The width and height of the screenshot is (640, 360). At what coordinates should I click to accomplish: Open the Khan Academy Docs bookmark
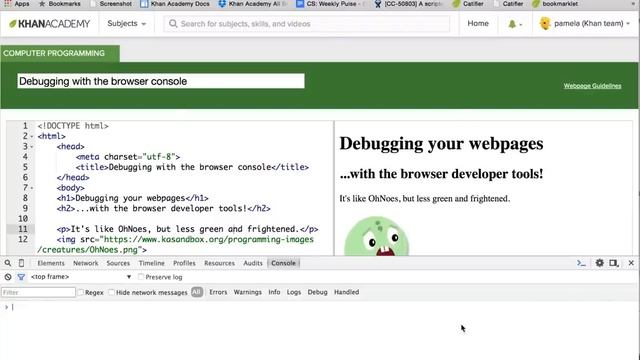coord(175,3)
